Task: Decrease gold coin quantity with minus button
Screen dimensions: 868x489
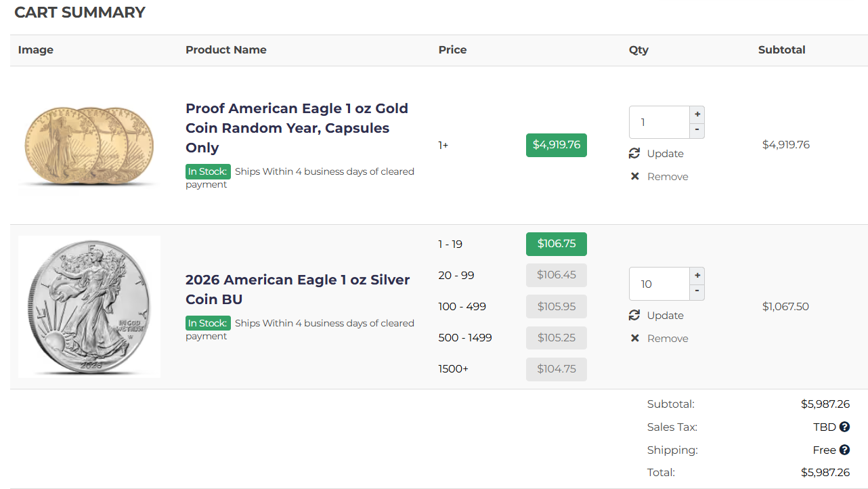Action: pos(697,130)
